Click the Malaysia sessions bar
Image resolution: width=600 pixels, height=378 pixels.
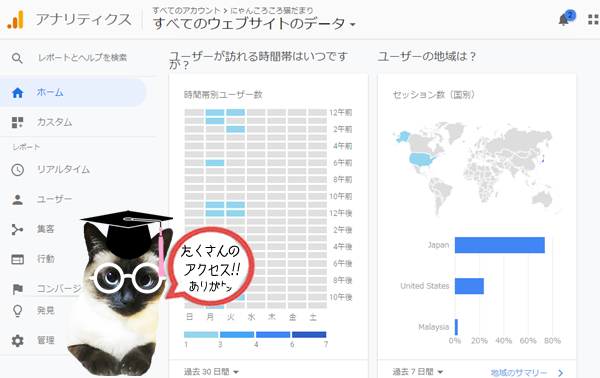coord(457,327)
